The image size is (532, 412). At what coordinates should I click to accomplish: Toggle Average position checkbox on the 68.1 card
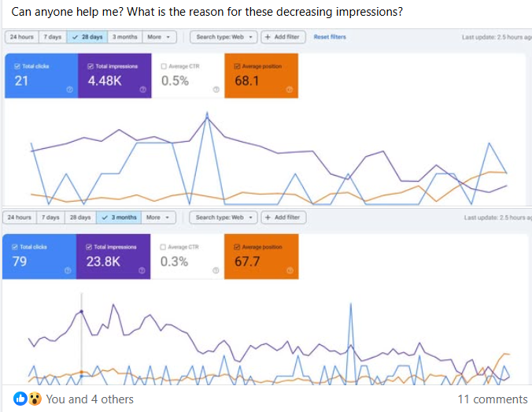pyautogui.click(x=237, y=66)
